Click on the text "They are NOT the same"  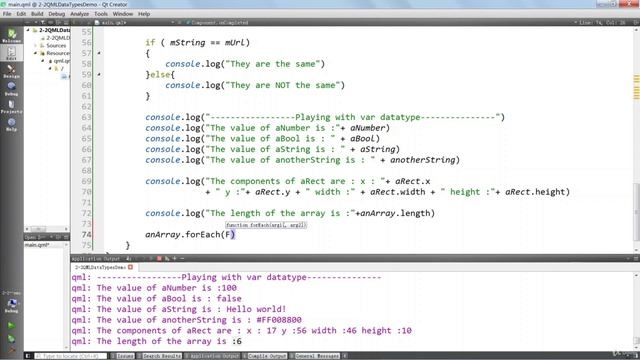coord(285,85)
